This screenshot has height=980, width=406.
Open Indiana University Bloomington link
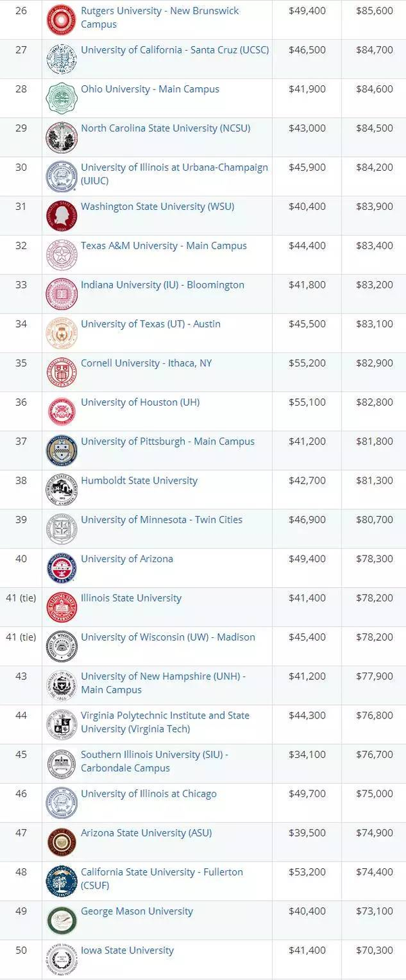[x=162, y=284]
